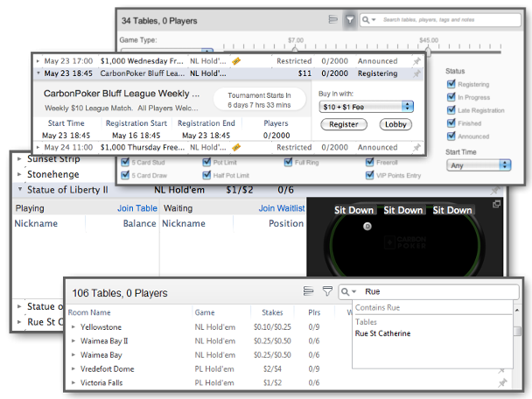Click the filter funnel icon in 34 Tables window
Image resolution: width=532 pixels, height=399 pixels.
[350, 19]
